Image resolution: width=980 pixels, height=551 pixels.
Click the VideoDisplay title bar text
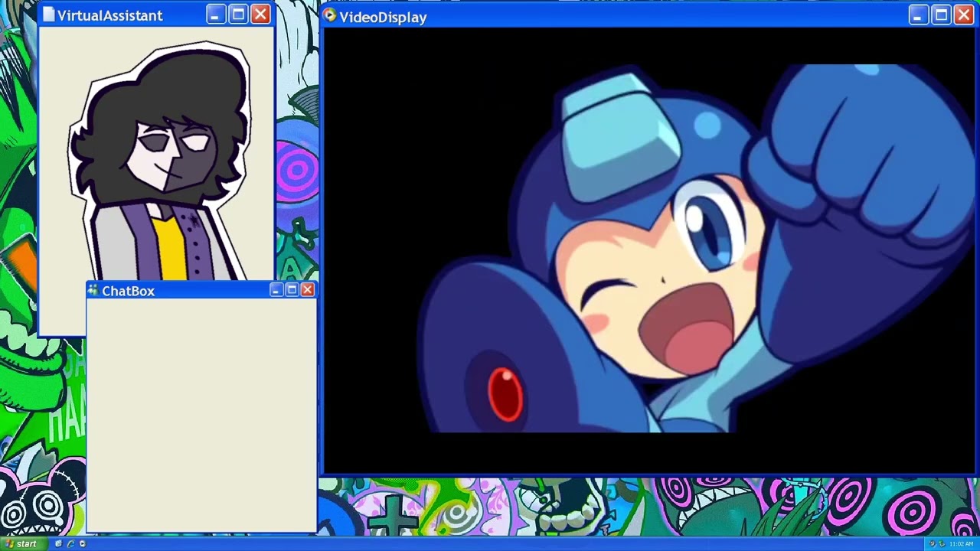coord(383,17)
